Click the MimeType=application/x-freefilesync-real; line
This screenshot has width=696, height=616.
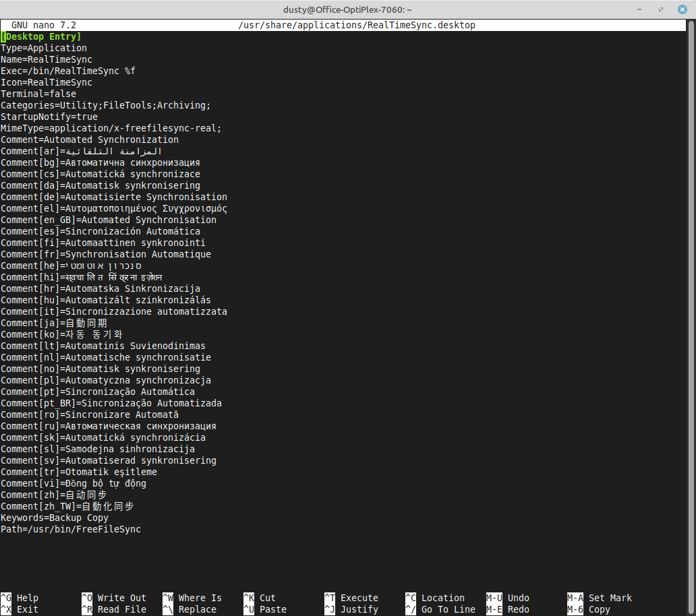point(111,128)
